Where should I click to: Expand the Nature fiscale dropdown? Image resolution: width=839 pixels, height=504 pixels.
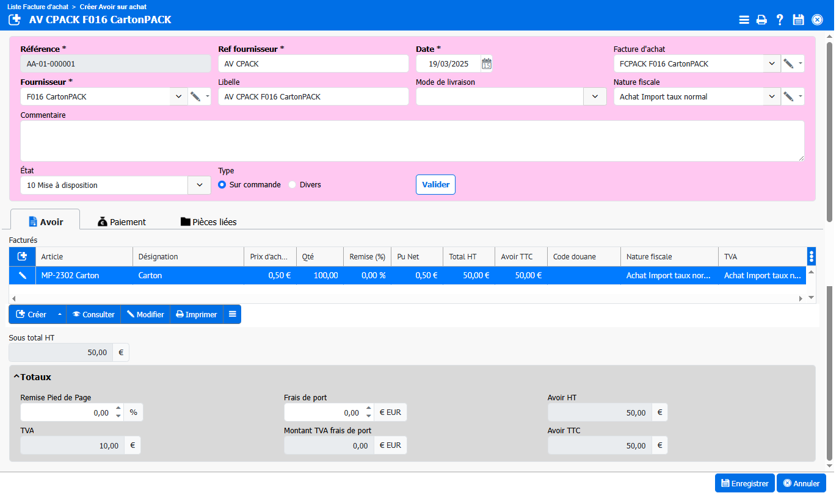coord(772,96)
